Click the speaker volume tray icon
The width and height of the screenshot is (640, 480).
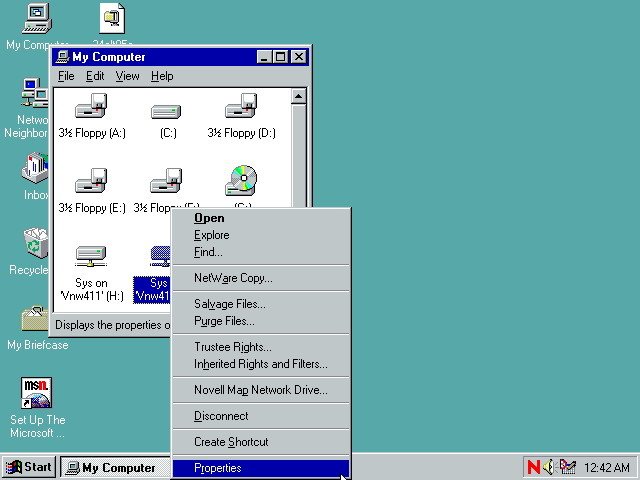[549, 467]
